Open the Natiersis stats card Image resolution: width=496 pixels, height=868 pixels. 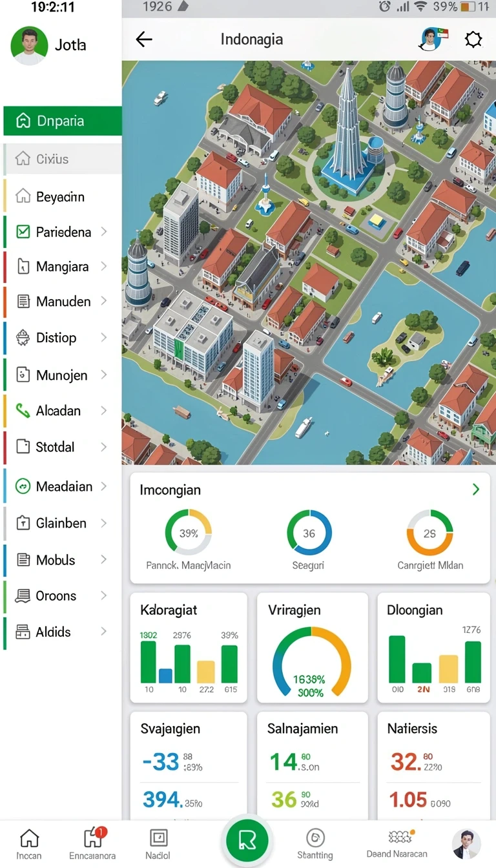[434, 766]
